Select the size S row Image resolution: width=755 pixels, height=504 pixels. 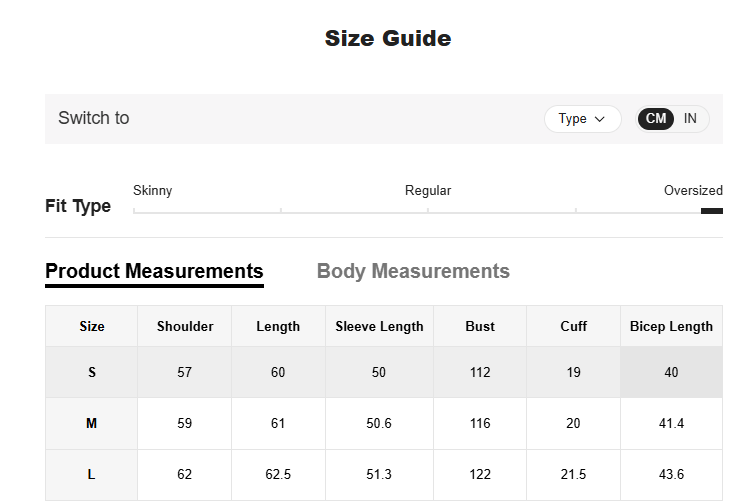pos(92,372)
